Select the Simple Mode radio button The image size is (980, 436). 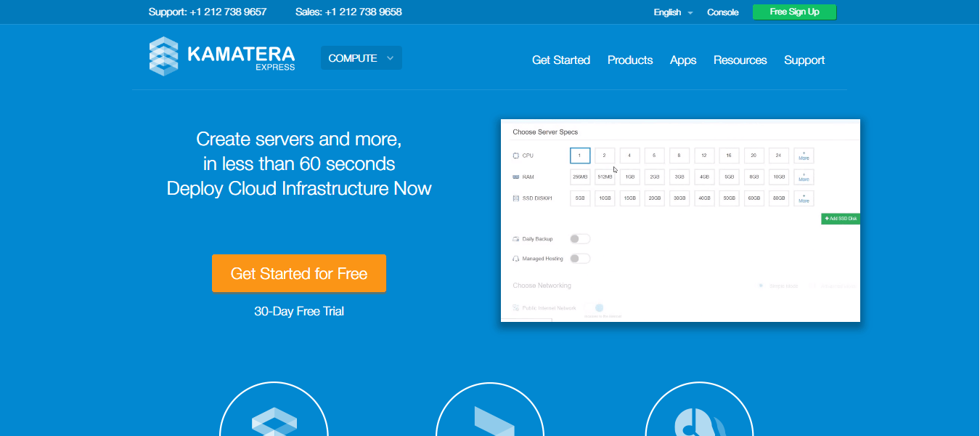coord(761,286)
